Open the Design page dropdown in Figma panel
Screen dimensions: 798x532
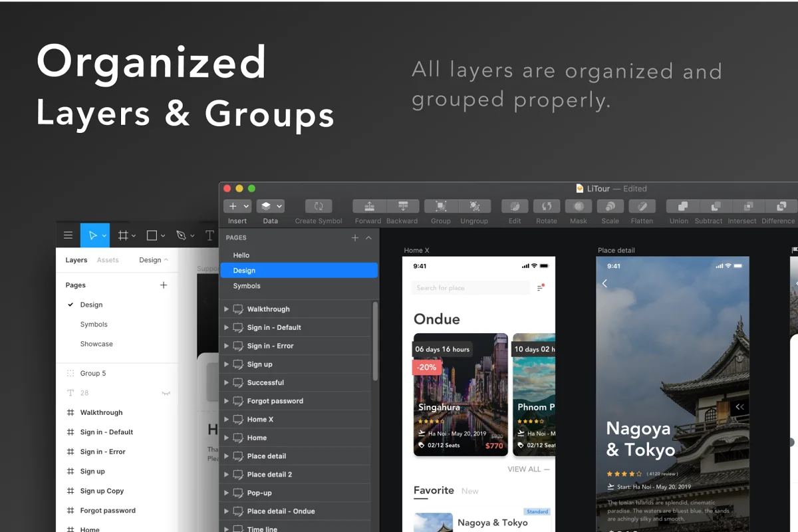coord(154,260)
